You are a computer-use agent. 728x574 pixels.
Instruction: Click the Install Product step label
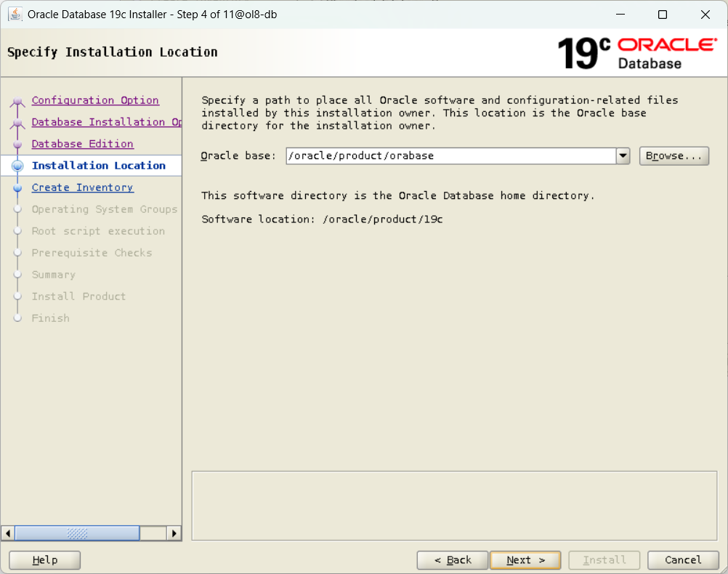pos(78,296)
